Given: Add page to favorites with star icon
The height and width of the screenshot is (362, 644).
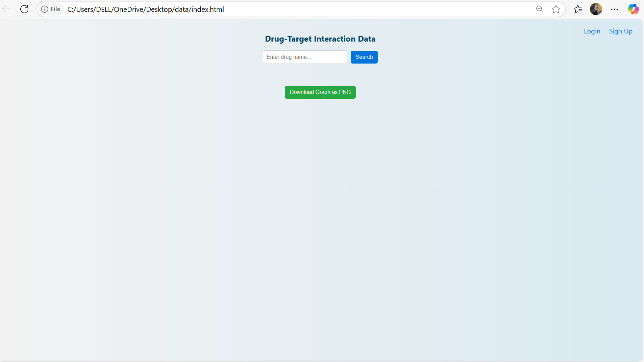Looking at the screenshot, I should (x=556, y=9).
